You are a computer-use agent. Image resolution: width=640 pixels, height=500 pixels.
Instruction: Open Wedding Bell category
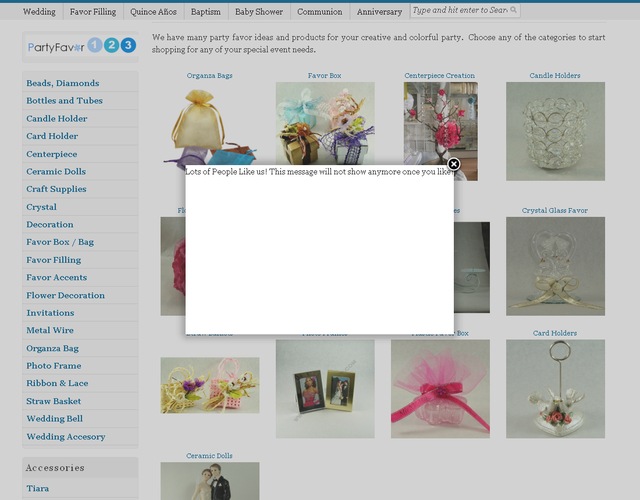pos(54,419)
